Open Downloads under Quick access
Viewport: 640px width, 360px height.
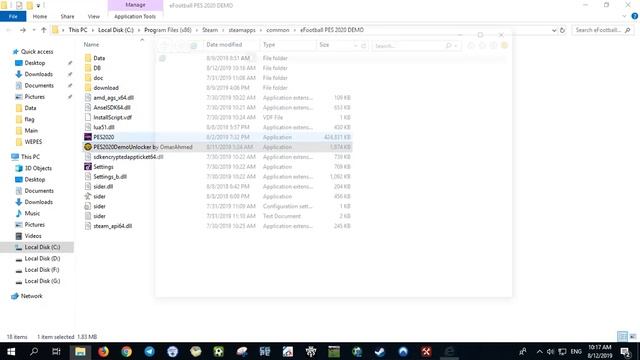click(38, 74)
